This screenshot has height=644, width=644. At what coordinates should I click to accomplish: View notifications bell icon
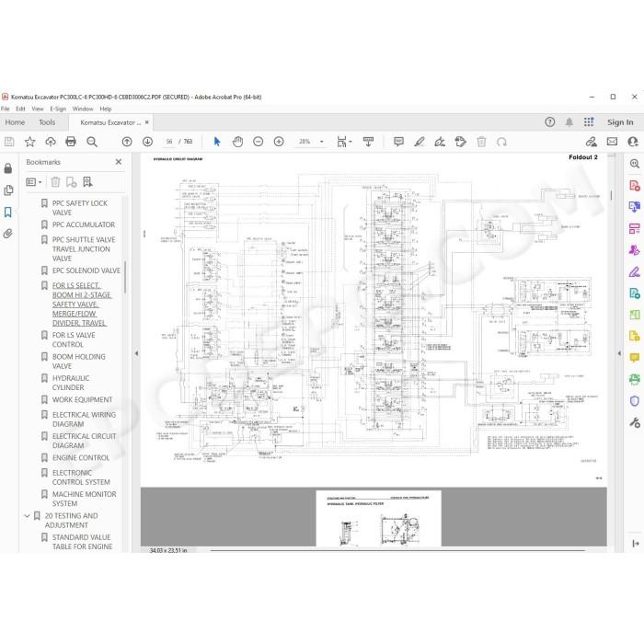pos(569,122)
